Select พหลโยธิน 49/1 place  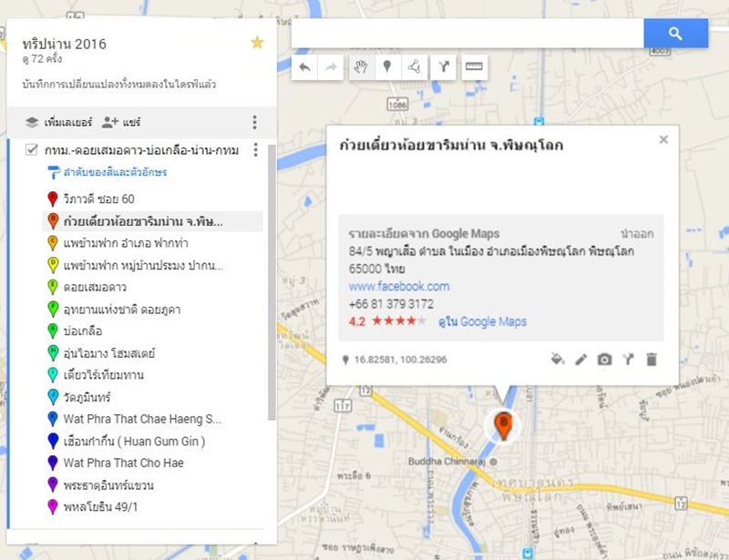pyautogui.click(x=101, y=506)
